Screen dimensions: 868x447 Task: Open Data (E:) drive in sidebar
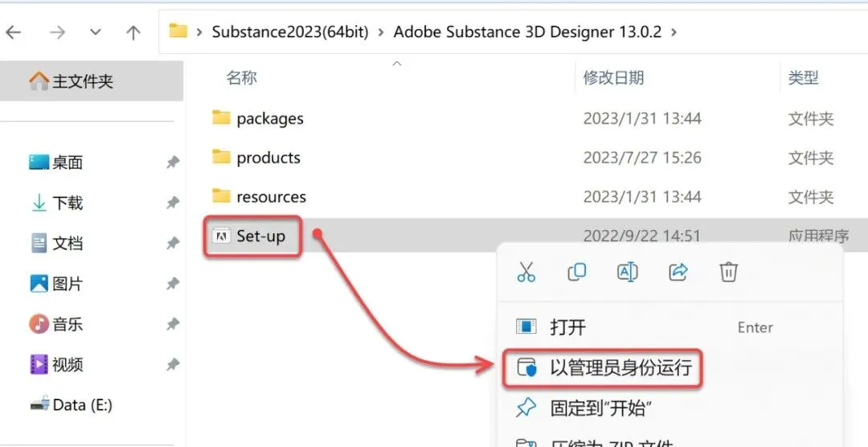click(82, 404)
